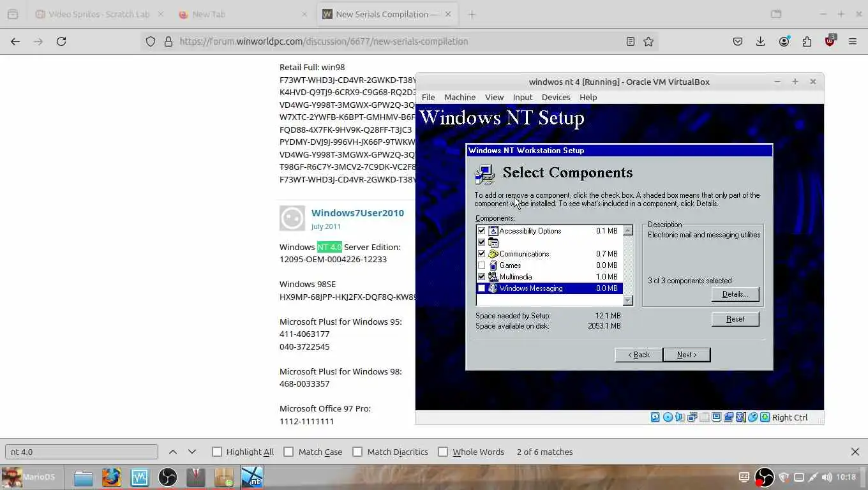868x490 pixels.
Task: Click the components list scroll up arrow
Action: [x=628, y=231]
